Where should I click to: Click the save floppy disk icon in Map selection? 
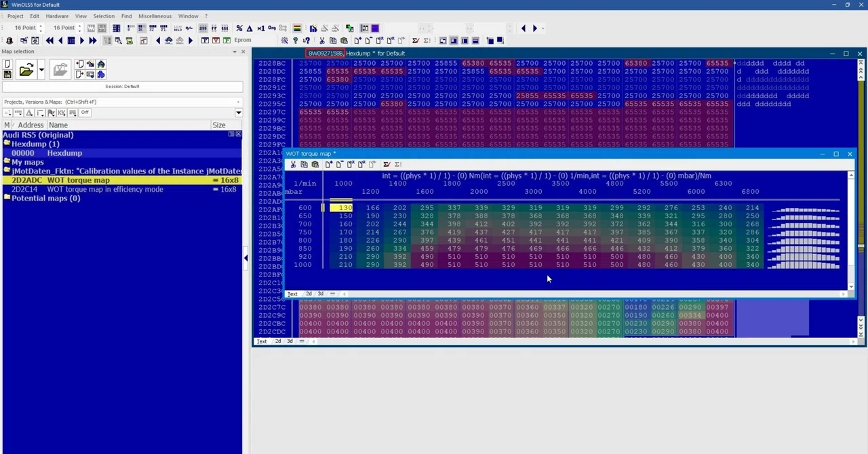tap(7, 75)
